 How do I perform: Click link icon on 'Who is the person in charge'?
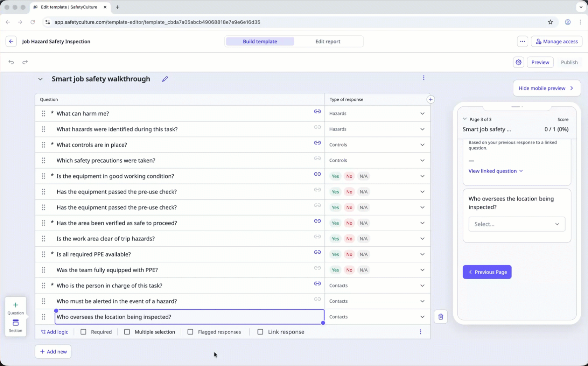coord(317,284)
